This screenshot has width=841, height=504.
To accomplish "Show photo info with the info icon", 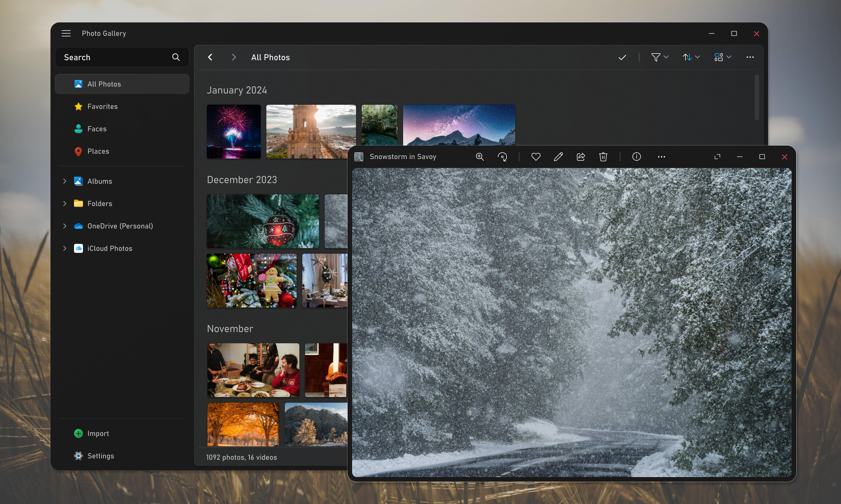I will [636, 157].
